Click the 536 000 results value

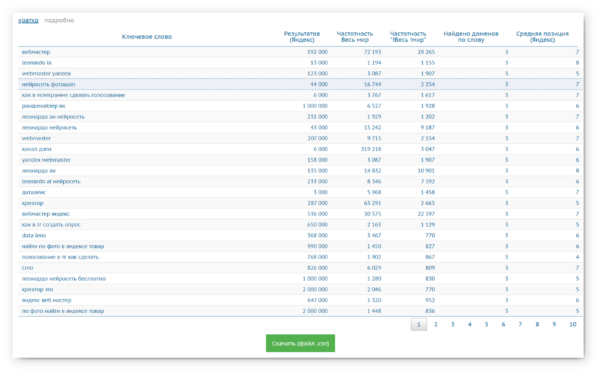[317, 214]
